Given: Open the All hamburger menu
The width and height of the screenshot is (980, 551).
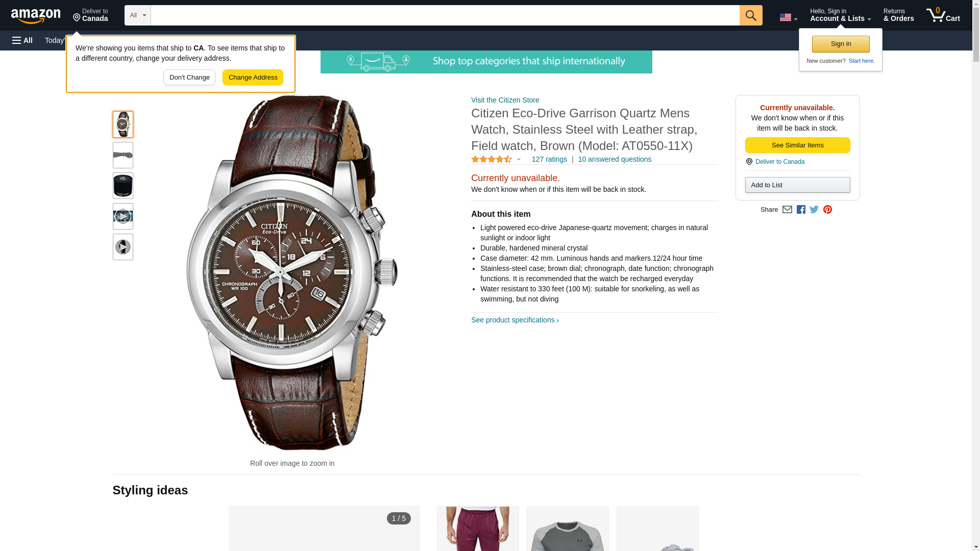Looking at the screenshot, I should point(22,40).
